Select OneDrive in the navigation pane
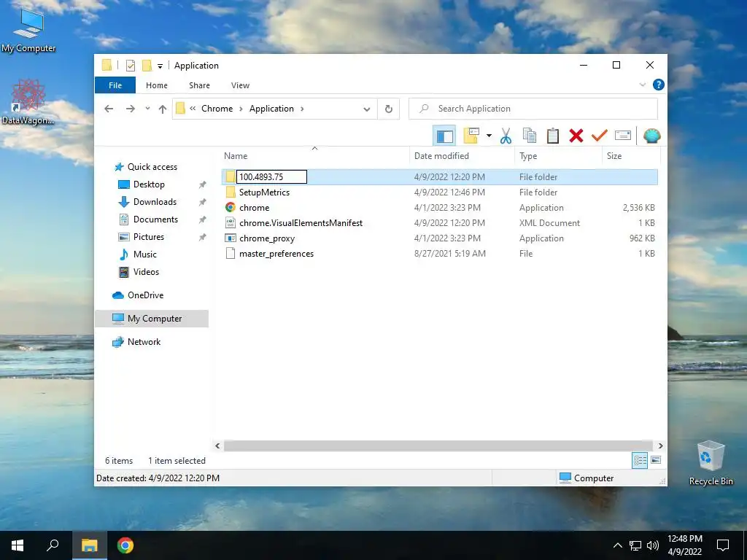Viewport: 747px width, 560px height. 145,295
